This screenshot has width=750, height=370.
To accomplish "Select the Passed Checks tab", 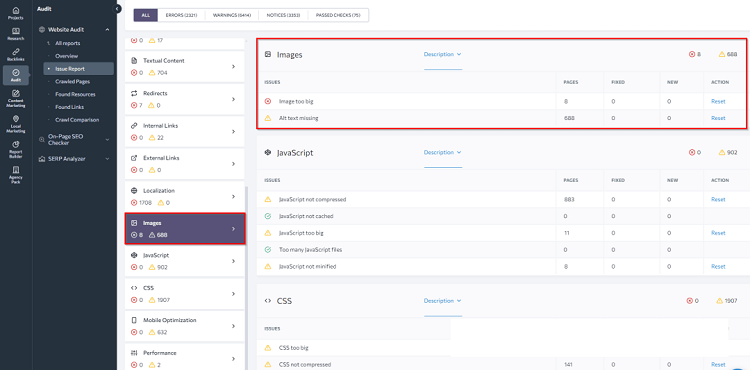I will pyautogui.click(x=338, y=15).
